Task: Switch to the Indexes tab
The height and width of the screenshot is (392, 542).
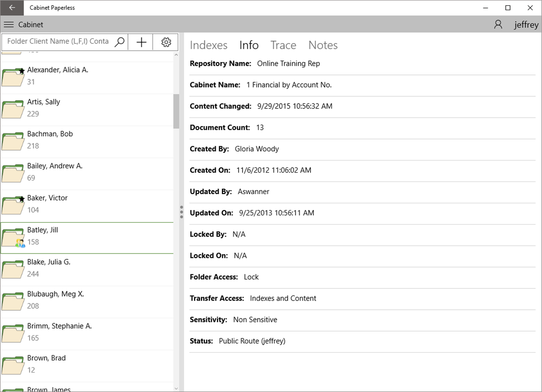Action: pos(208,45)
